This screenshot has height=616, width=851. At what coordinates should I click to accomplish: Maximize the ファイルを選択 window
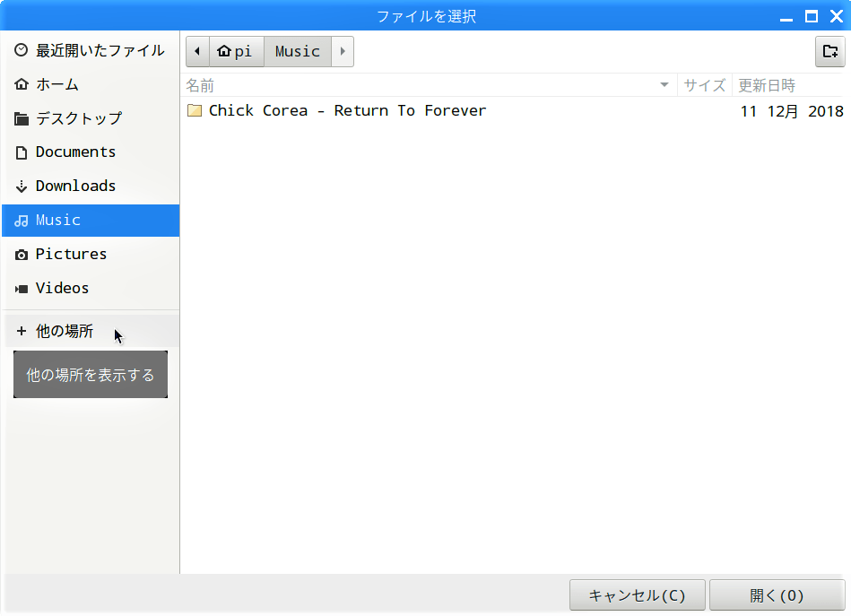pos(812,16)
